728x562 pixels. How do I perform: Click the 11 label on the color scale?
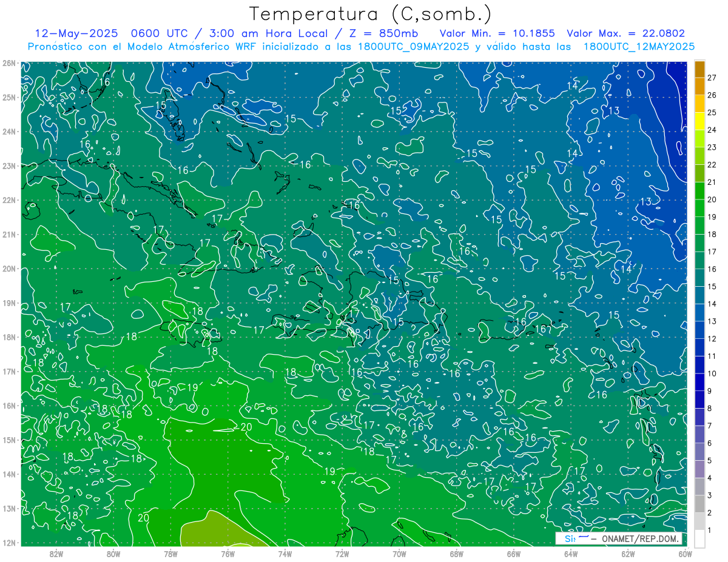point(712,356)
